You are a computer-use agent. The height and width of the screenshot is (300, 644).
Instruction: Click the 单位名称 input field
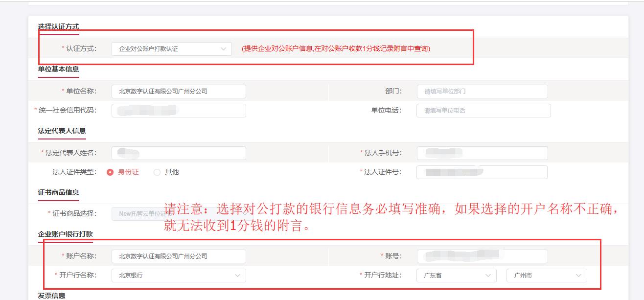pos(179,92)
